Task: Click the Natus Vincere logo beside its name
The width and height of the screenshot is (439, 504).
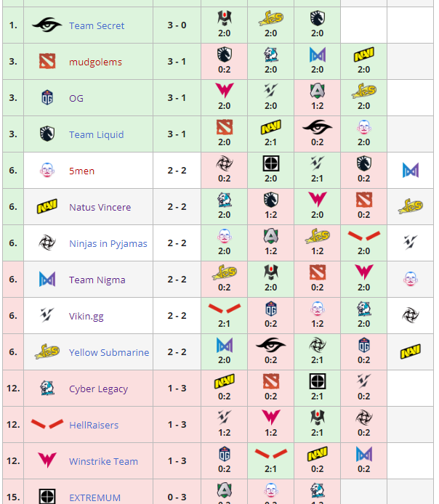Action: (x=47, y=207)
